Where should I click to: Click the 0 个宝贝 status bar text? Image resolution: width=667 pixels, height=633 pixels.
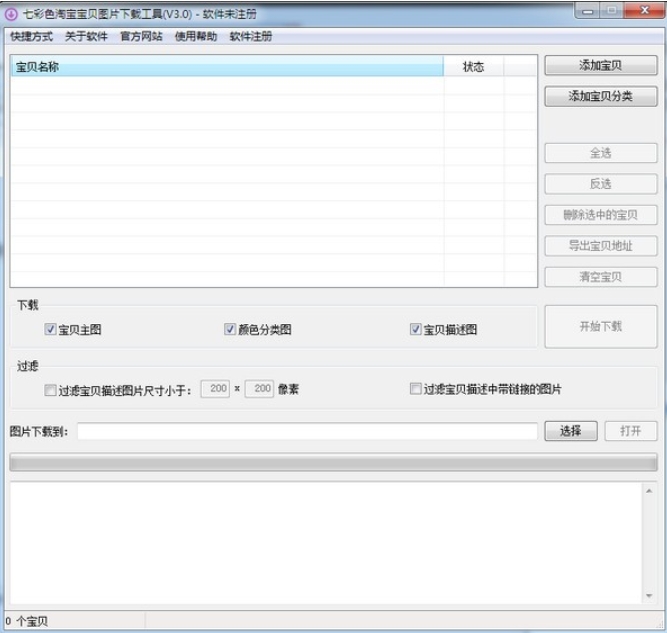(x=27, y=622)
